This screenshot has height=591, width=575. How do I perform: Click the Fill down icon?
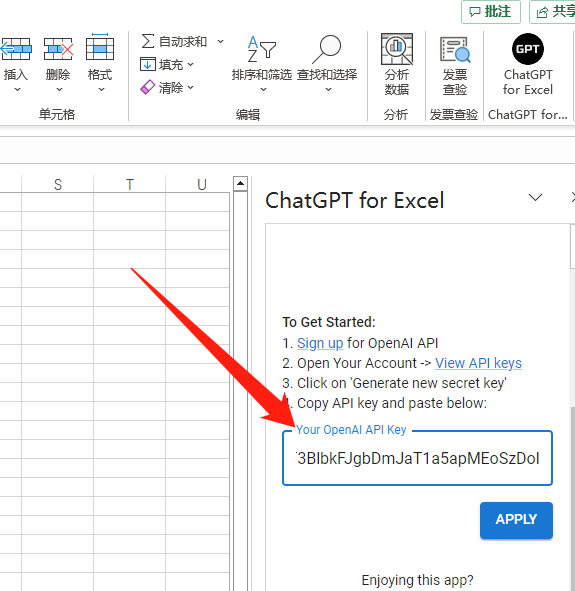147,64
